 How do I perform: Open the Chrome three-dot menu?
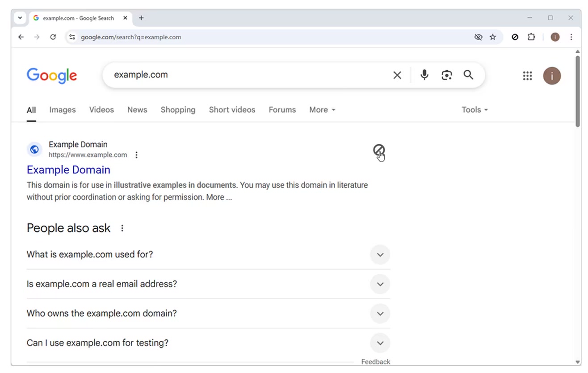(x=571, y=37)
